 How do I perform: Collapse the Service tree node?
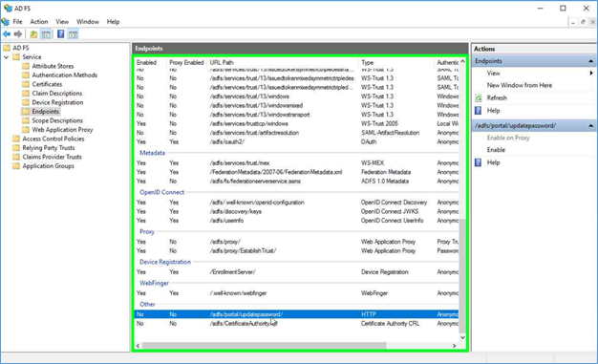pyautogui.click(x=7, y=57)
